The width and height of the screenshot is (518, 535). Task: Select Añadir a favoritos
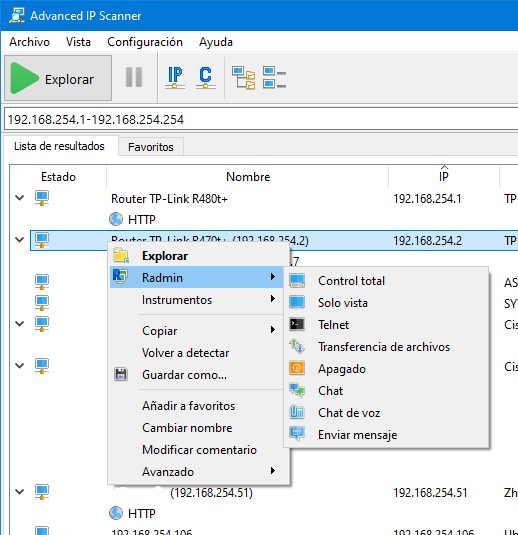point(196,406)
